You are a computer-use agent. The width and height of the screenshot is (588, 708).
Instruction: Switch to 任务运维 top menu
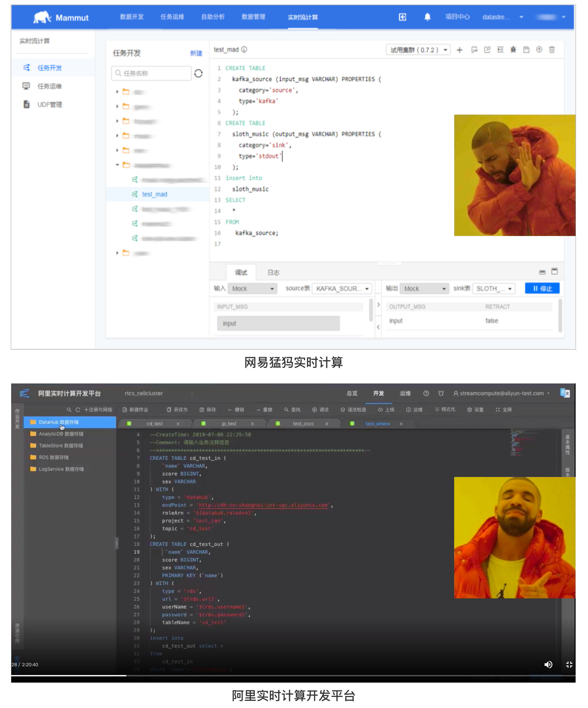pos(172,17)
